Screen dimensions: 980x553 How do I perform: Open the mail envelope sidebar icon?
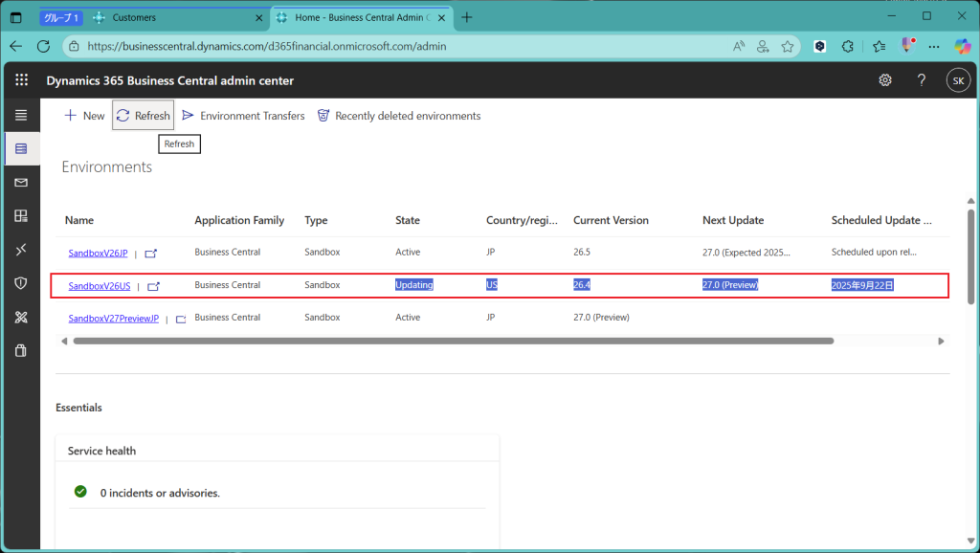tap(21, 183)
